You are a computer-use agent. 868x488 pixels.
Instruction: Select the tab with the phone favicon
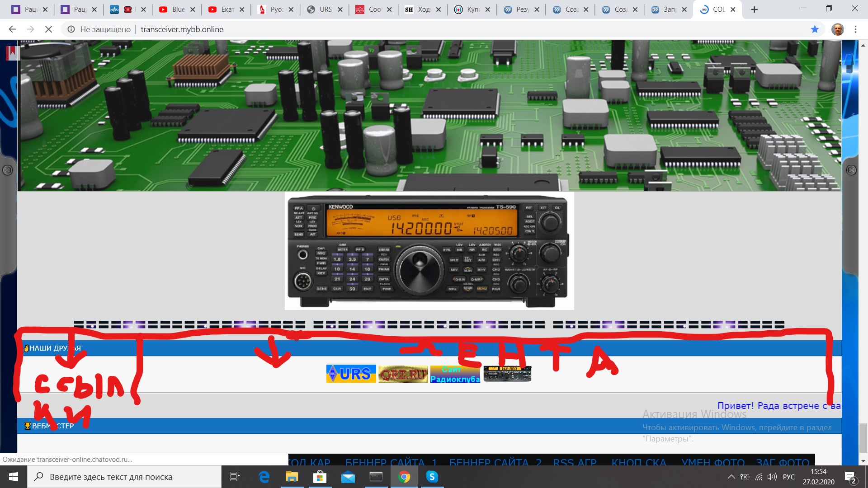127,9
